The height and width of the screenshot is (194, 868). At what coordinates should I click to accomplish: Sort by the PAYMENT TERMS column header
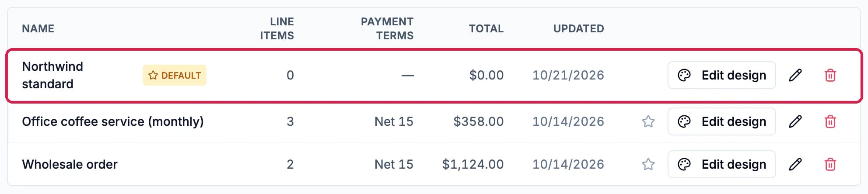click(387, 28)
